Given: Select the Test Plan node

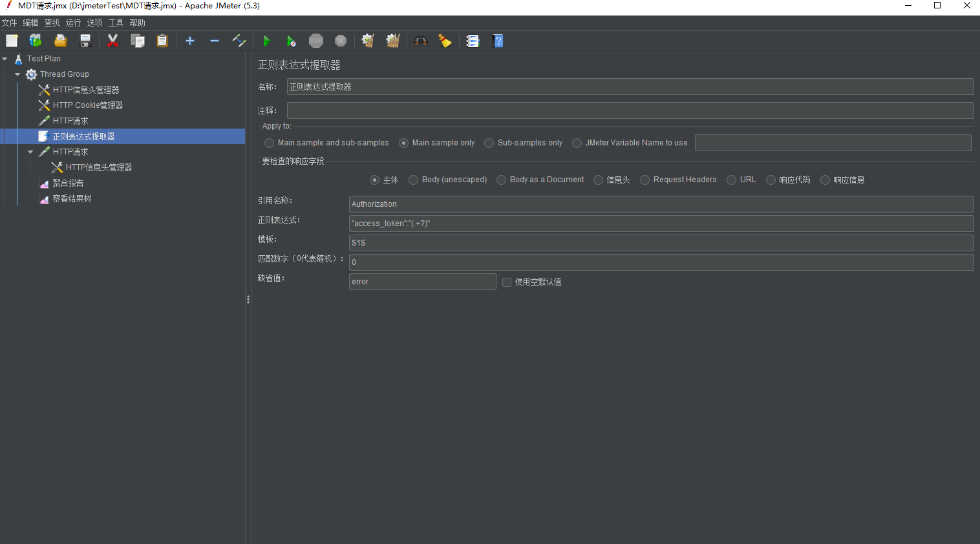Looking at the screenshot, I should click(x=43, y=58).
